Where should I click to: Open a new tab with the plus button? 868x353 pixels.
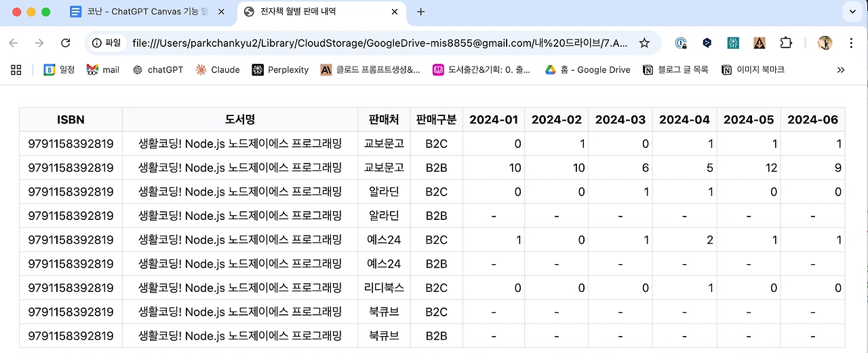coord(420,12)
